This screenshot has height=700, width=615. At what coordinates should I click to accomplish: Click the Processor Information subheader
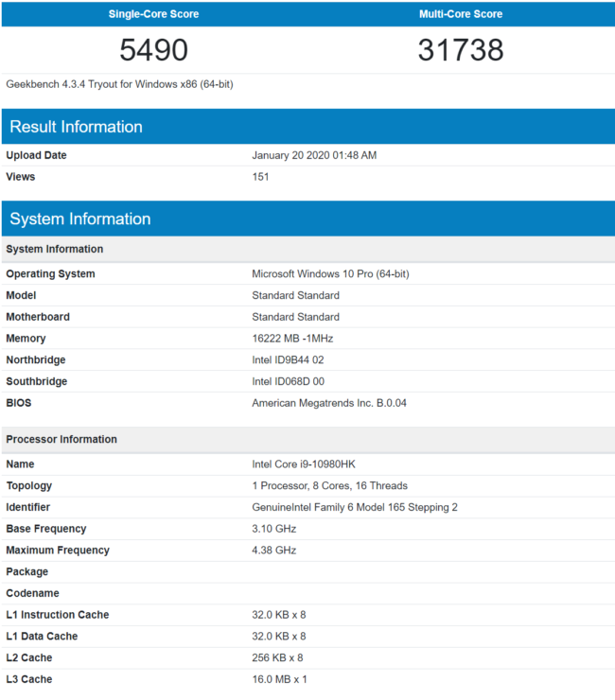point(61,439)
